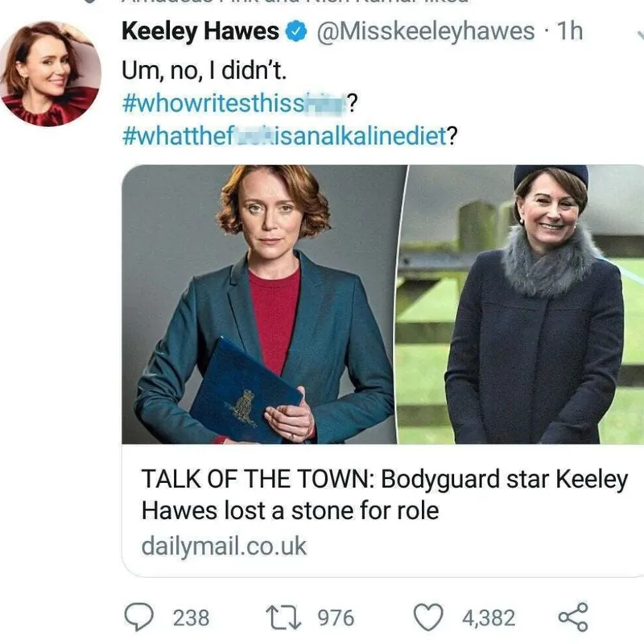Click the 4,382 likes count

pos(488,617)
